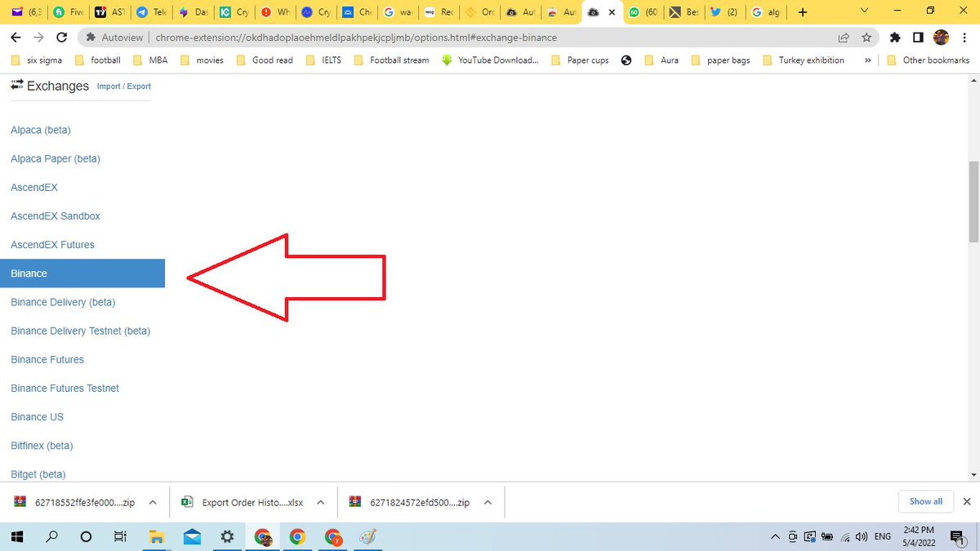The height and width of the screenshot is (551, 980).
Task: Select Binance Delivery (beta) exchange
Action: 63,302
